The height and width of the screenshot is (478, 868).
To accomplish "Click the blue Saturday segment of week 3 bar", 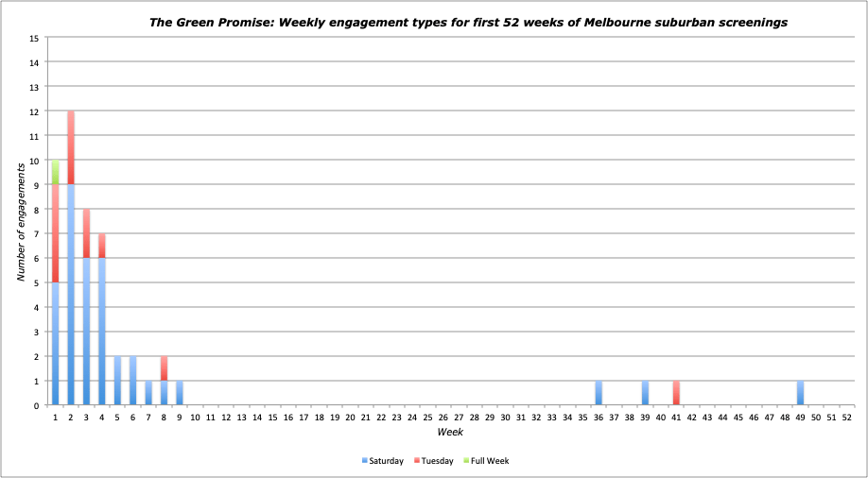I will (87, 332).
